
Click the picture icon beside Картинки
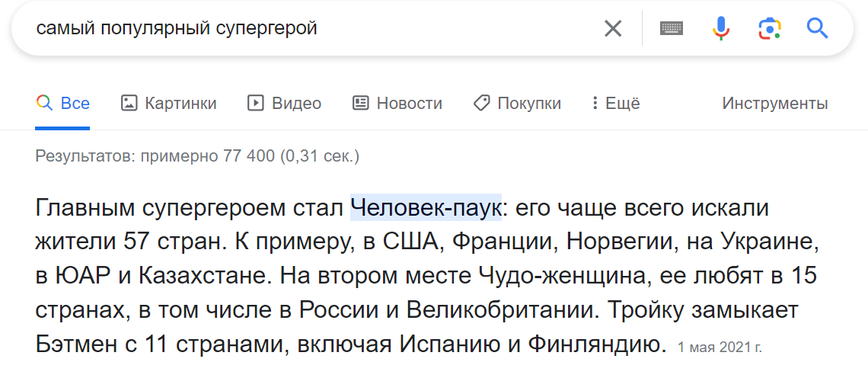[129, 103]
